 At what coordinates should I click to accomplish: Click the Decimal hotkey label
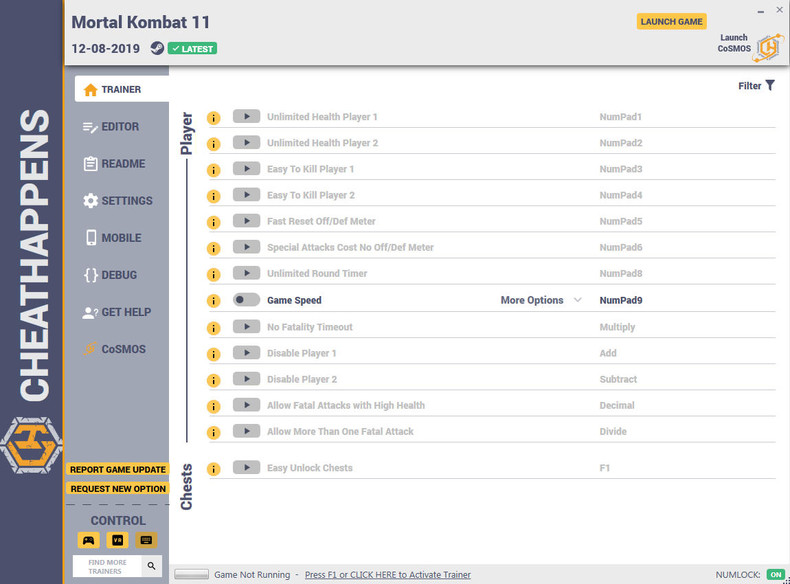coord(617,406)
